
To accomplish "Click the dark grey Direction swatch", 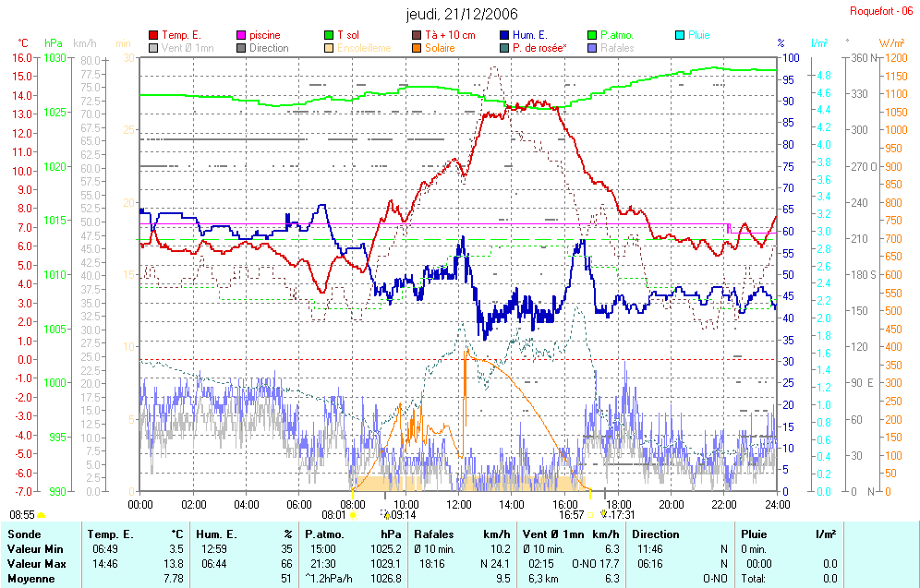I will pyautogui.click(x=240, y=48).
